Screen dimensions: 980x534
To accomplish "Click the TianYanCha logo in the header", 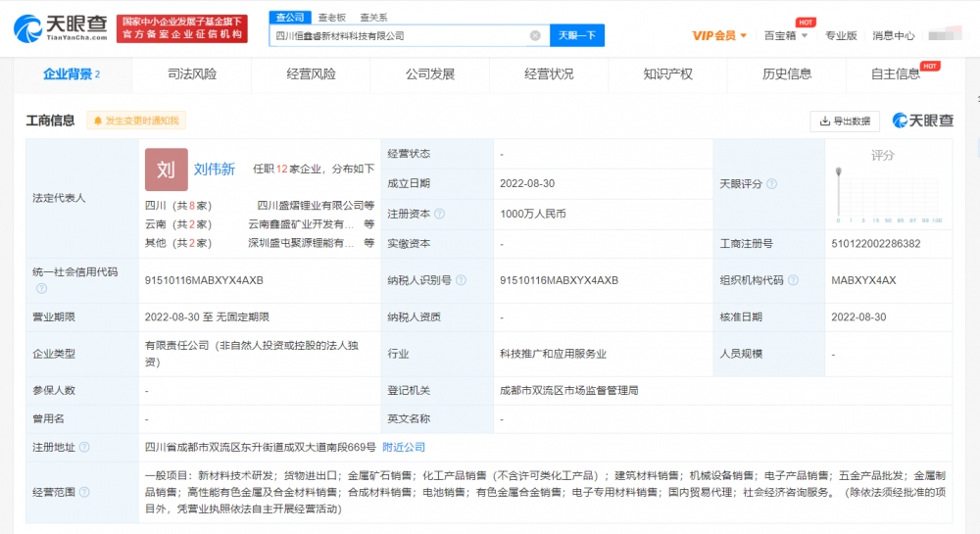I will point(61,28).
